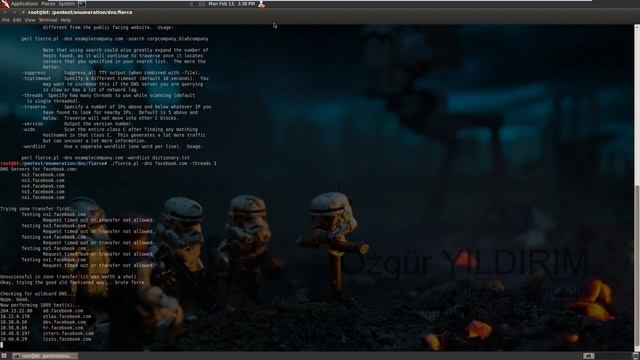The image size is (640, 360).
Task: Click the '-wordlist dictionary.txt' usage example line
Action: [105, 158]
